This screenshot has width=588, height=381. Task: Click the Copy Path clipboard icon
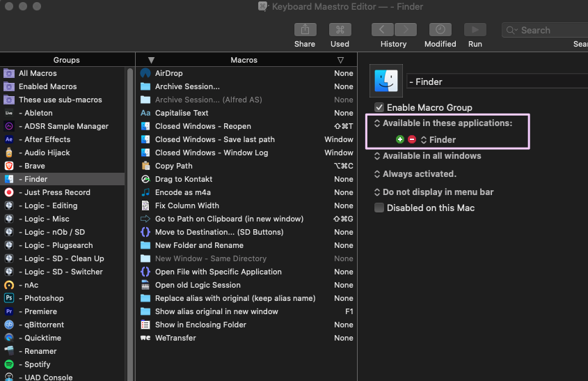(145, 166)
